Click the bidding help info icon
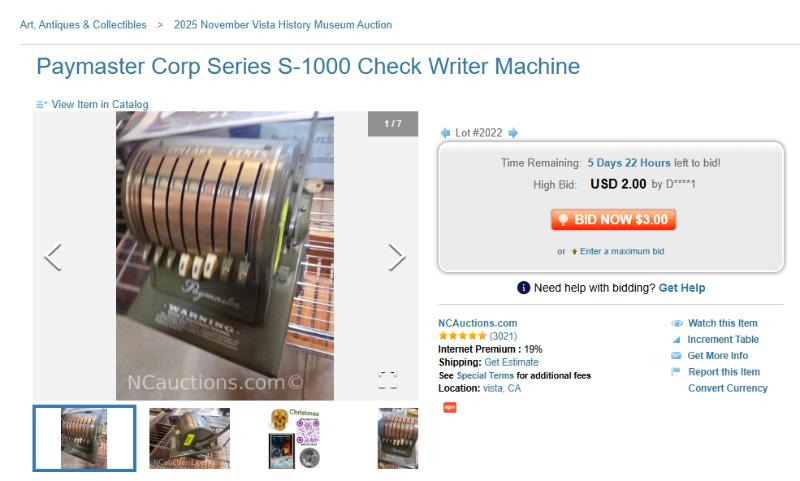The image size is (800, 481). pyautogui.click(x=523, y=288)
